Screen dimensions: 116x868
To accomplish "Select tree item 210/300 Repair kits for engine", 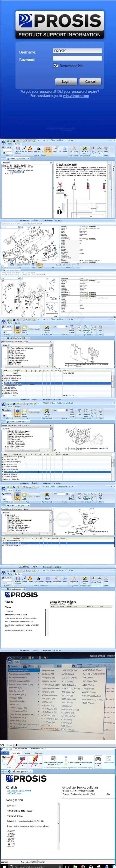I will point(20,520).
